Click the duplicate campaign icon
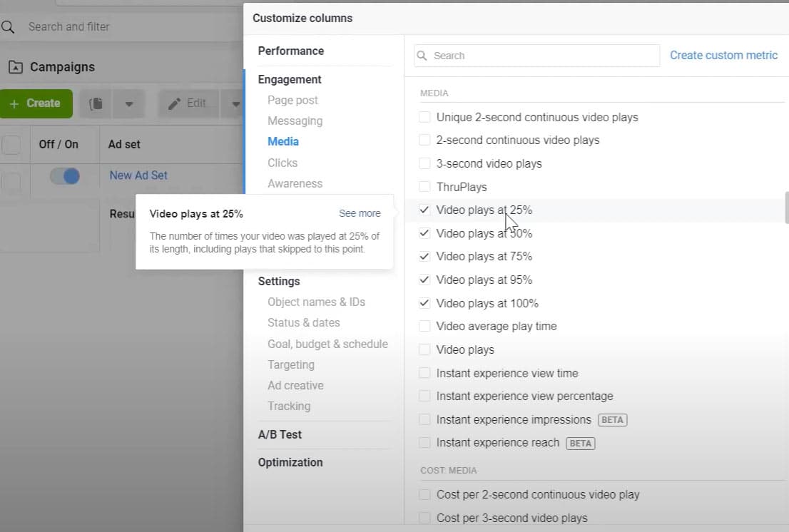The width and height of the screenshot is (789, 532). tap(96, 103)
